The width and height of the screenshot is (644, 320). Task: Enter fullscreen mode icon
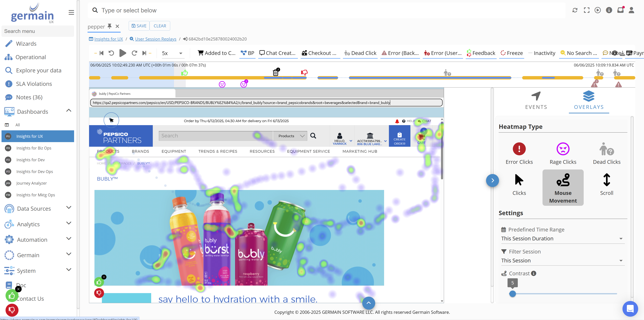pos(587,10)
